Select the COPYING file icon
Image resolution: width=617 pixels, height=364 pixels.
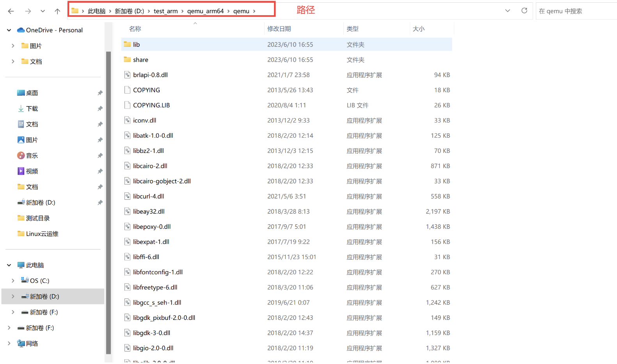coord(127,90)
